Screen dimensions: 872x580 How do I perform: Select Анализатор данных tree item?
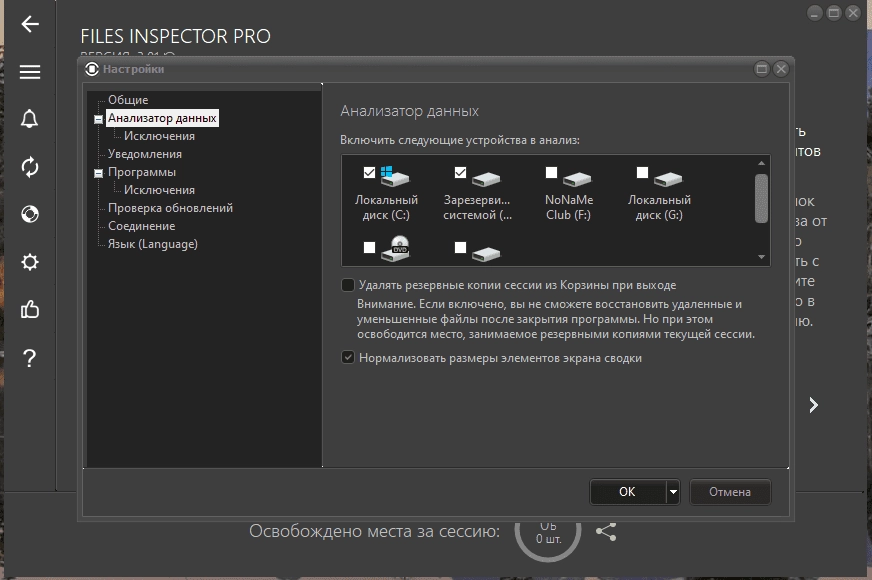coord(162,118)
